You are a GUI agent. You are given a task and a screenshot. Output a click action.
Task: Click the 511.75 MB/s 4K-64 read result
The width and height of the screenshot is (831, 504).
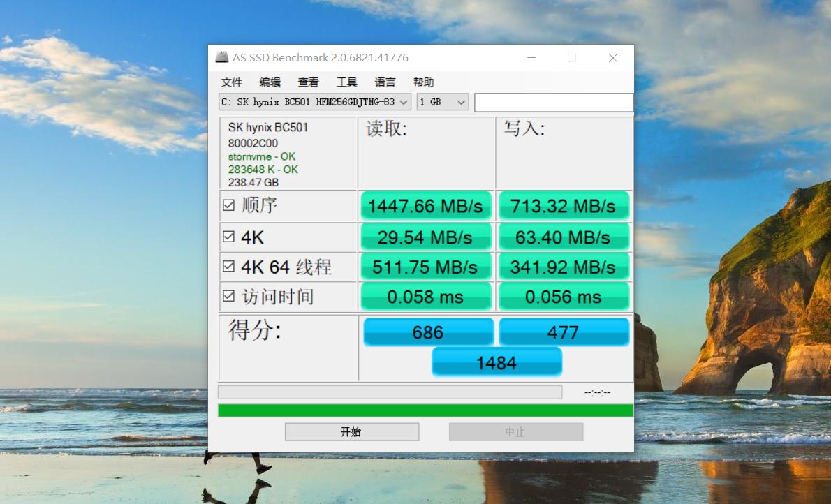coord(425,267)
